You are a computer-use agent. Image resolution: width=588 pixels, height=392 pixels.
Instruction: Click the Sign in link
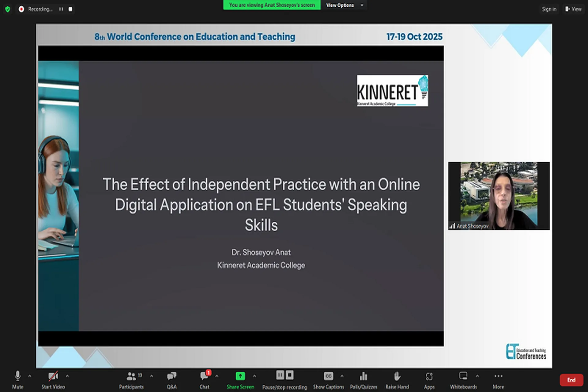coord(549,9)
